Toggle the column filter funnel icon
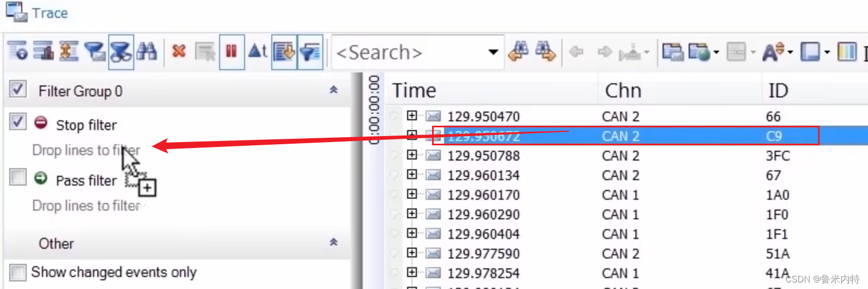The image size is (868, 289). 310,52
